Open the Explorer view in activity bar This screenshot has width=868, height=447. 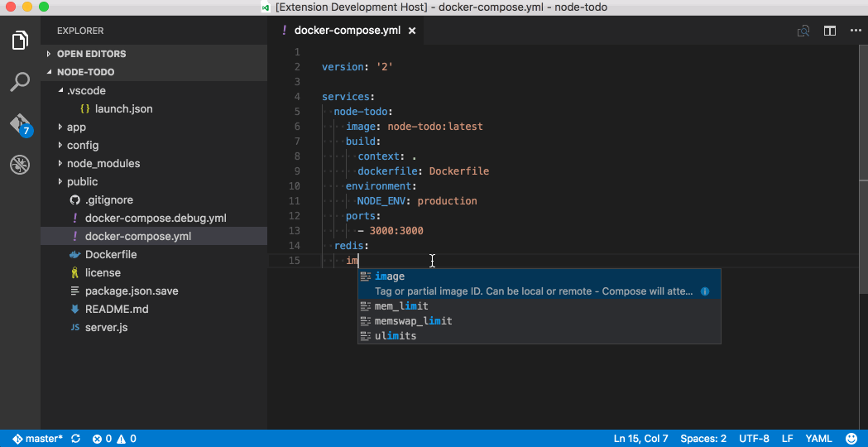tap(20, 41)
